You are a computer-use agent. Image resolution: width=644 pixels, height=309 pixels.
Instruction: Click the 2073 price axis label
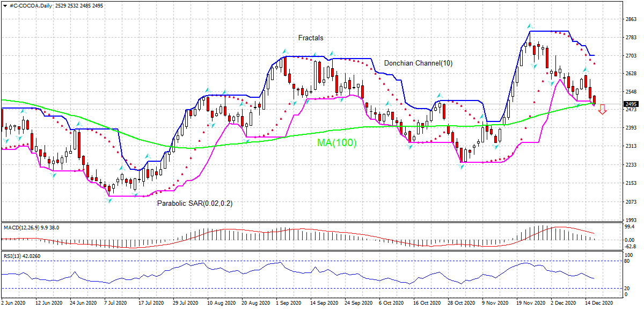pyautogui.click(x=631, y=202)
